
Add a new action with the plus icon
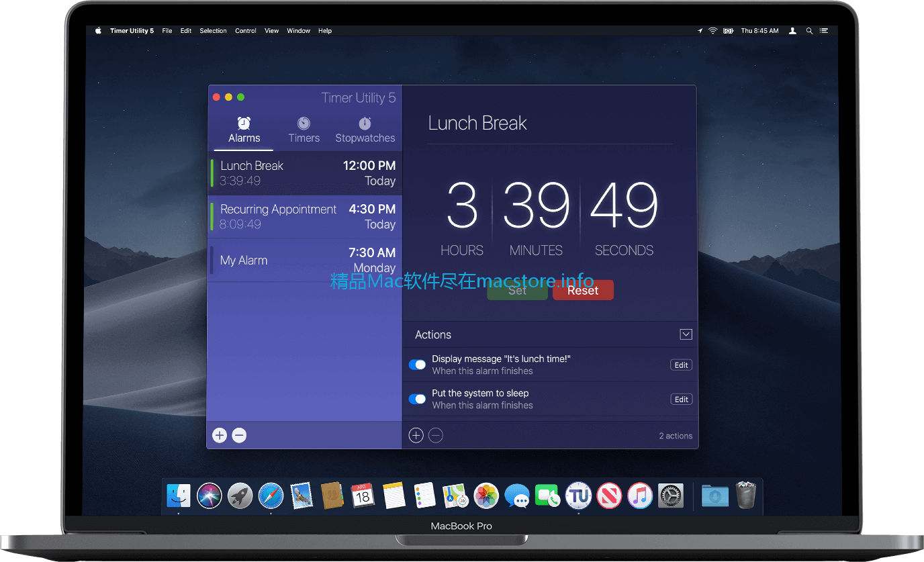(416, 436)
